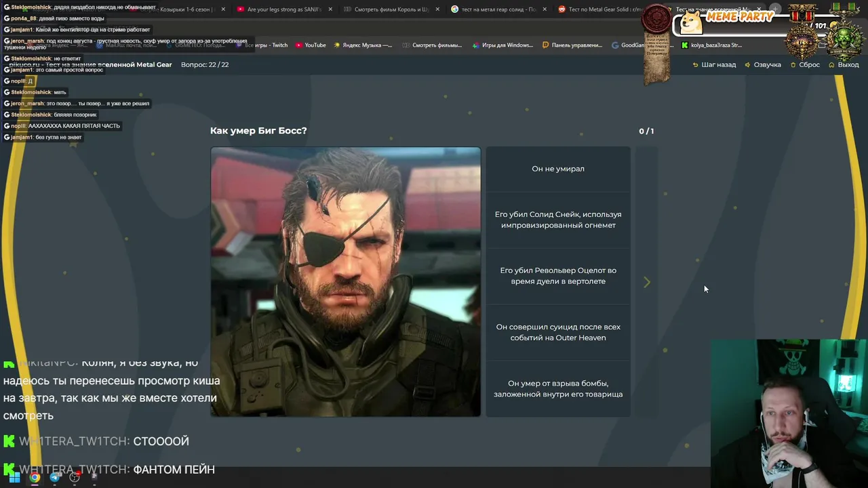Image resolution: width=868 pixels, height=488 pixels.
Task: Click the Big Boss portrait image
Action: 345,281
